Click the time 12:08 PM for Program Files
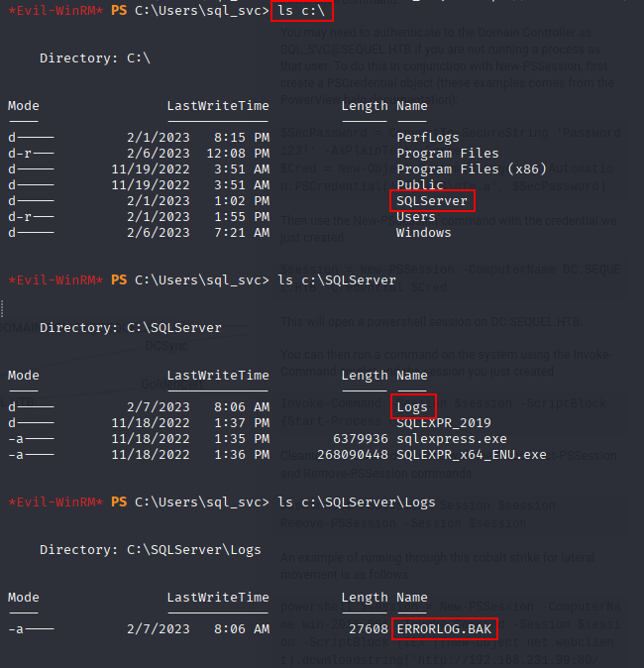644x668 pixels. pyautogui.click(x=238, y=153)
